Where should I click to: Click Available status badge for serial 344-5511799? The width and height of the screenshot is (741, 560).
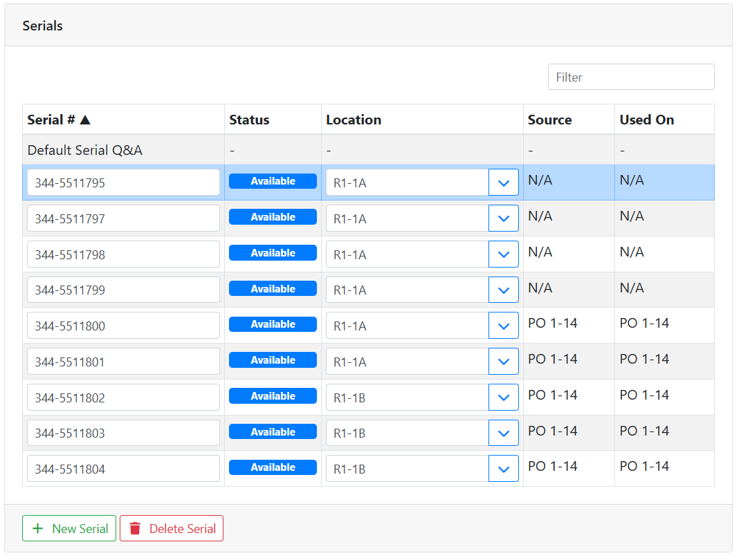point(273,289)
